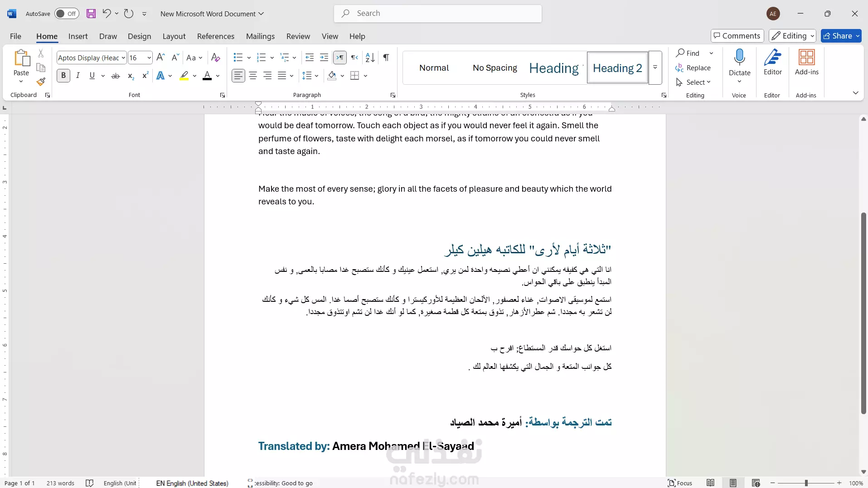Screen dimensions: 868x488
Task: Decrease paragraph indent
Action: (310, 57)
